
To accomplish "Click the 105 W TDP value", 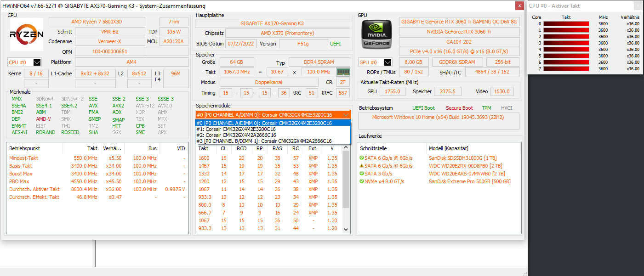I will (174, 32).
